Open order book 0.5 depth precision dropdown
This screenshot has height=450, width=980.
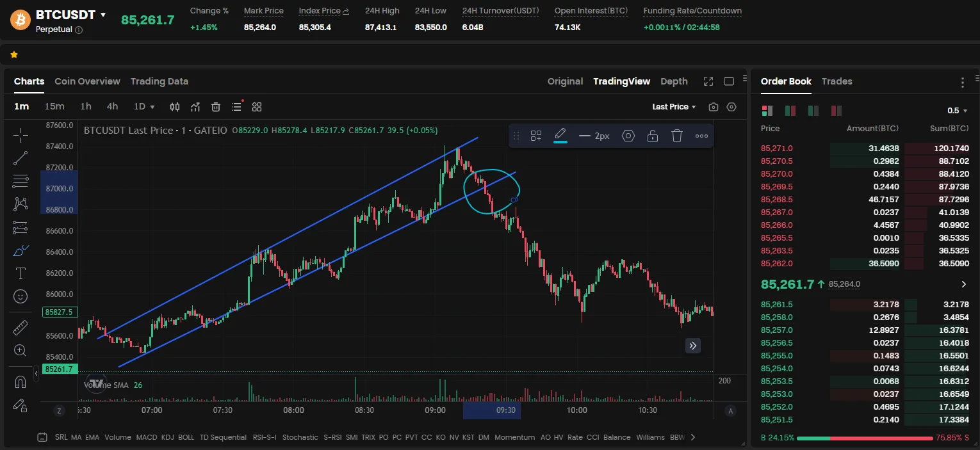click(957, 111)
